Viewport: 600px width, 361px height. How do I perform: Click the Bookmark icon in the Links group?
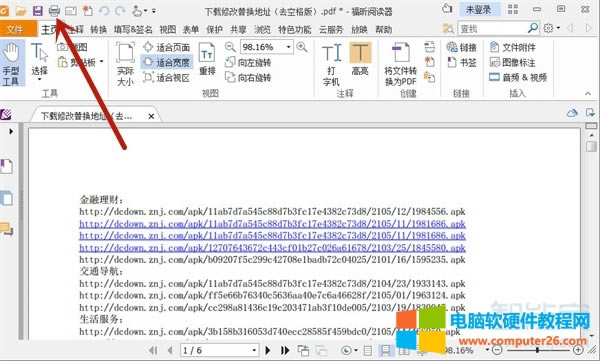point(462,62)
